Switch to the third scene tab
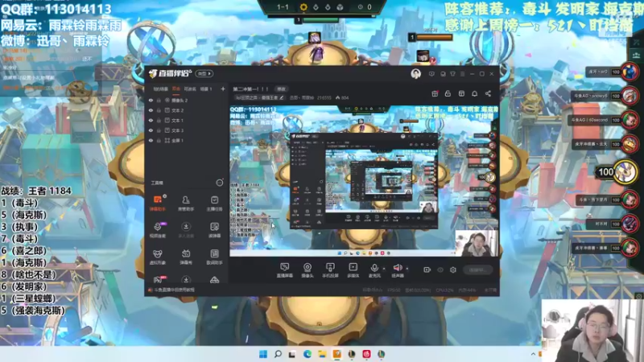 [190, 89]
